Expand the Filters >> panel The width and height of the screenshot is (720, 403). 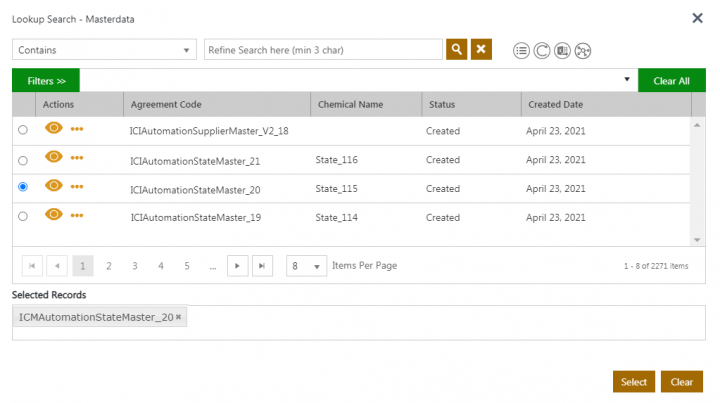(46, 80)
